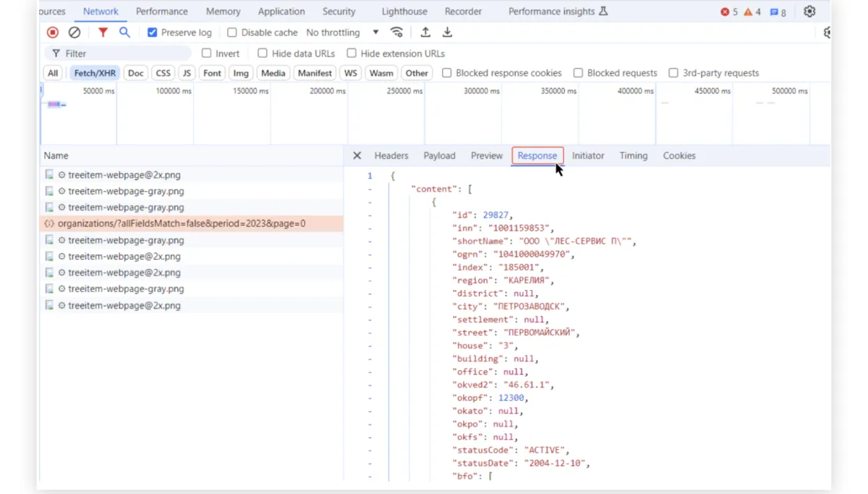Open network conditions wifi icon
The height and width of the screenshot is (494, 868).
pos(396,33)
